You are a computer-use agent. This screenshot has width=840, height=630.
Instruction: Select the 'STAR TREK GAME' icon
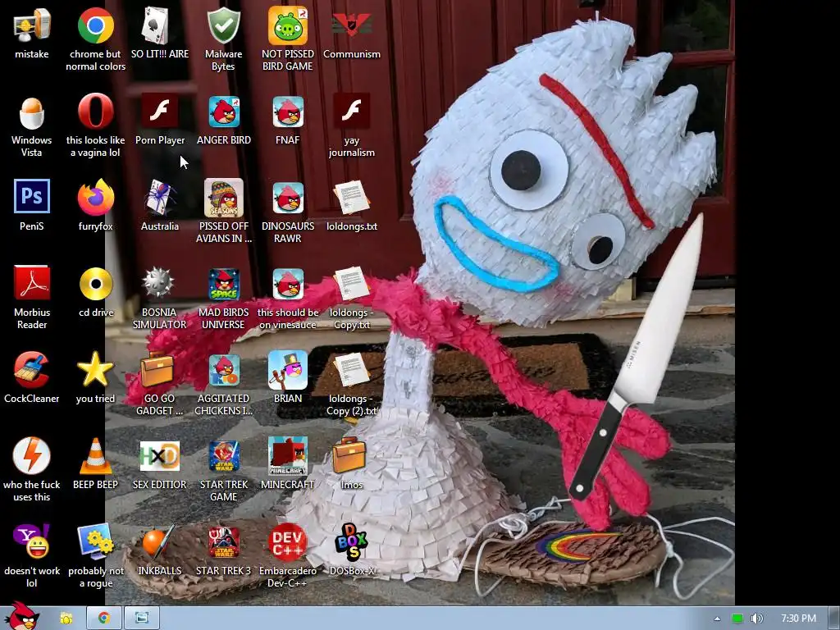(223, 456)
